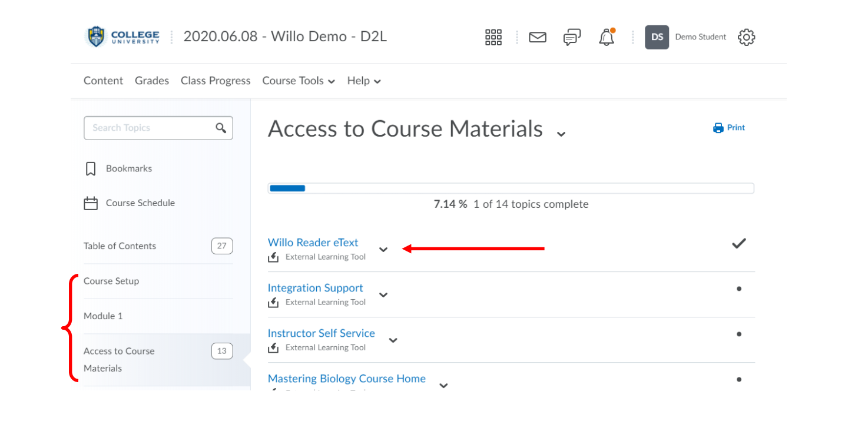Open Bookmarks in the sidebar
Viewport: 868px width, 421px height.
point(128,168)
